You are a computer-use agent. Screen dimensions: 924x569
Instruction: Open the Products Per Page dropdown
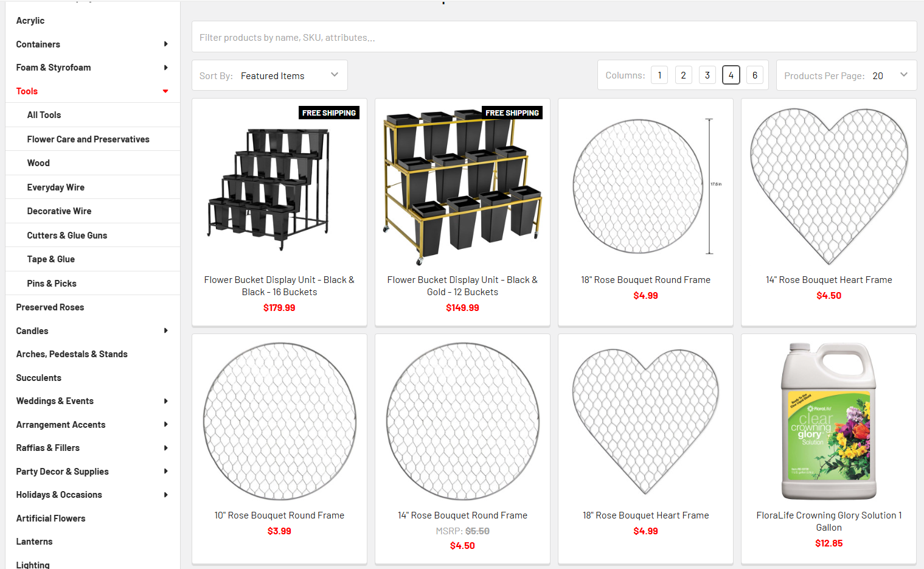846,75
